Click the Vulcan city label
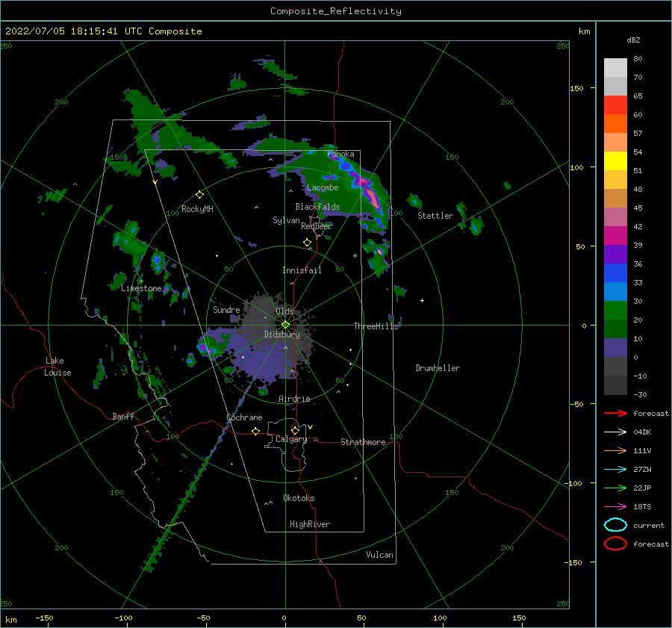 380,555
